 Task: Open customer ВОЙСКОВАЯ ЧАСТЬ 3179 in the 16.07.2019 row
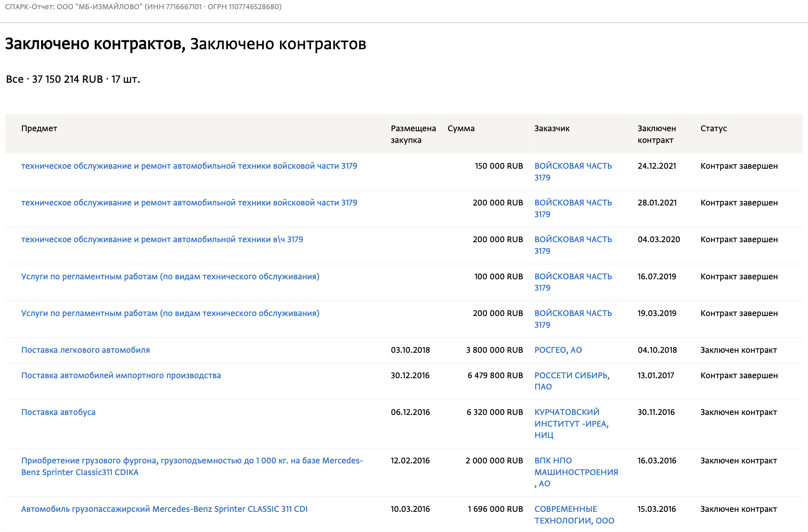[573, 282]
